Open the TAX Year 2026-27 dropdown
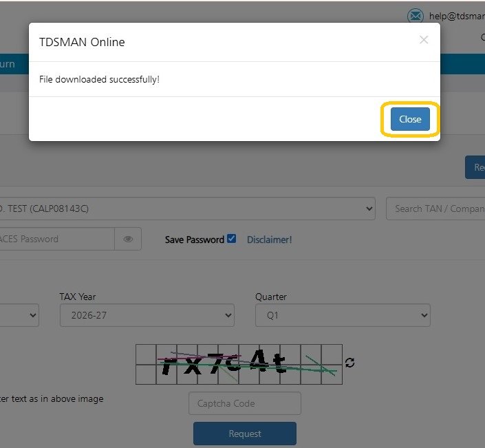This screenshot has width=485, height=448. tap(147, 315)
